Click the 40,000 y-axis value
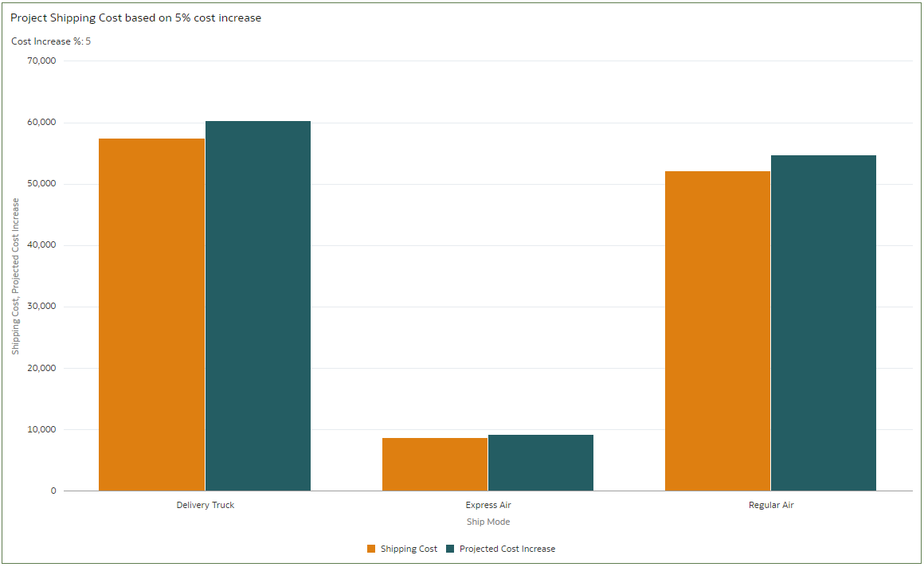Viewport: 924px width, 567px height. [41, 245]
